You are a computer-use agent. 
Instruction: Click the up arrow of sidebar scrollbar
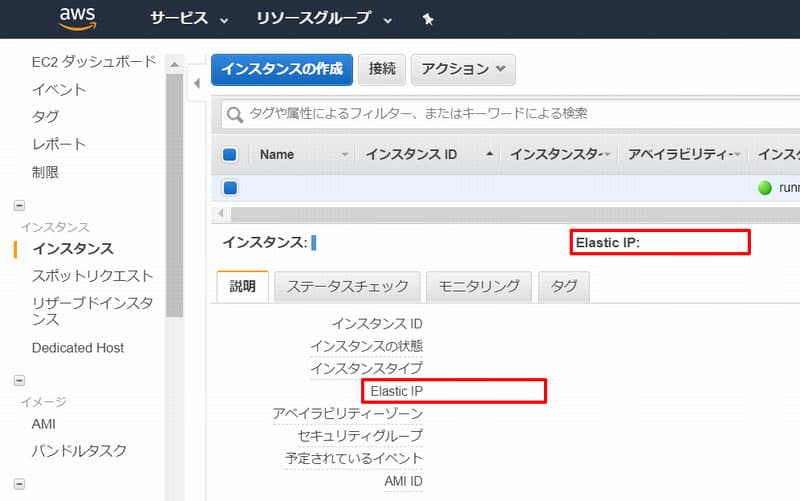(174, 65)
